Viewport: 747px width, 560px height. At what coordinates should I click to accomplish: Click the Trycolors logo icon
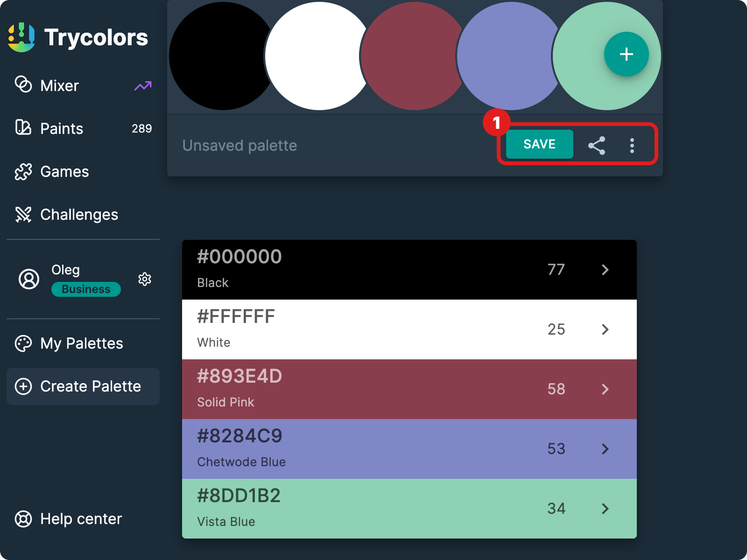tap(21, 37)
